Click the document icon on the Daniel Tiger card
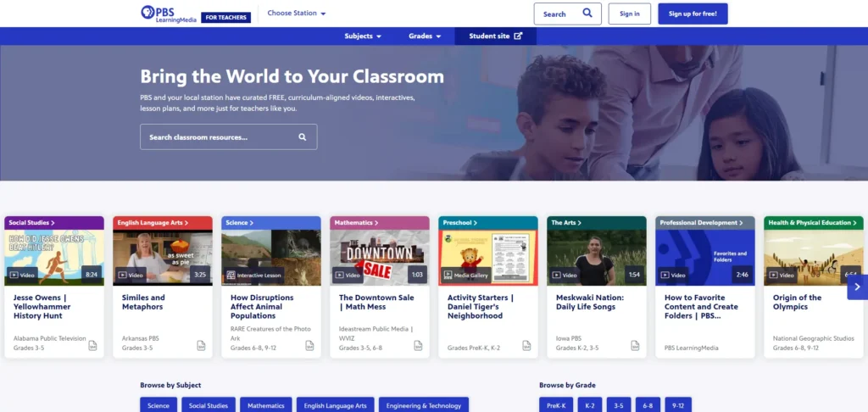The image size is (868, 412). pos(527,346)
